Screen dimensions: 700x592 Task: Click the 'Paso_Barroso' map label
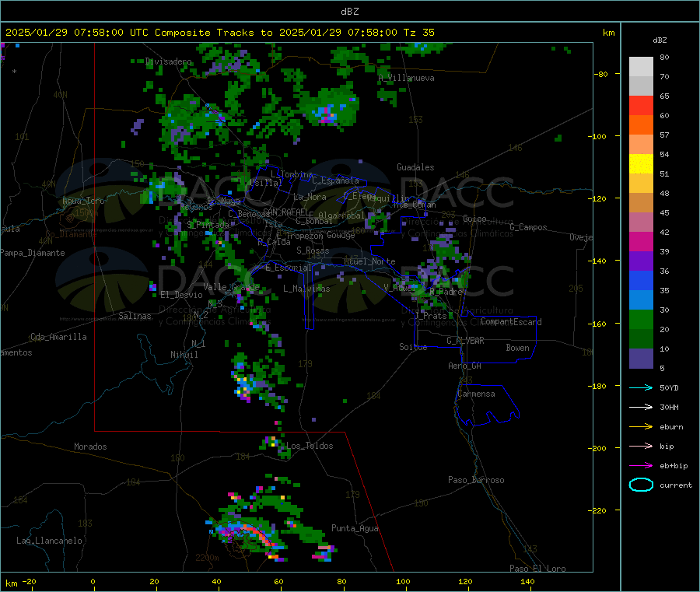[476, 481]
